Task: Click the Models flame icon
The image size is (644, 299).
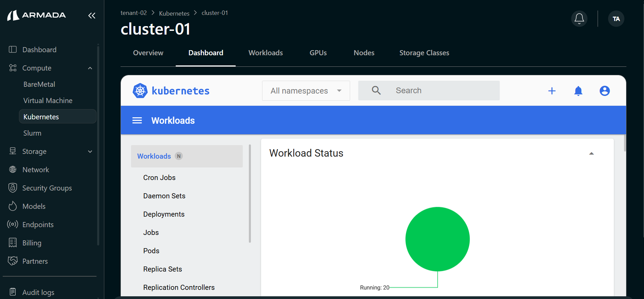Action: (x=13, y=206)
